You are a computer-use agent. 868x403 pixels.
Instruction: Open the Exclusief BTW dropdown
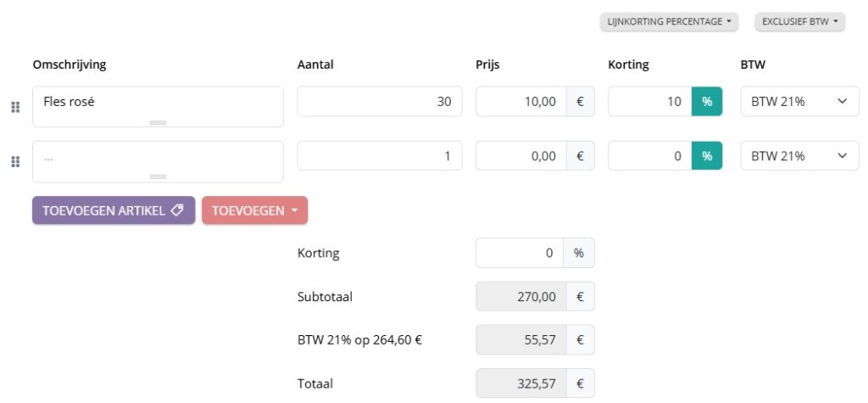[x=799, y=22]
